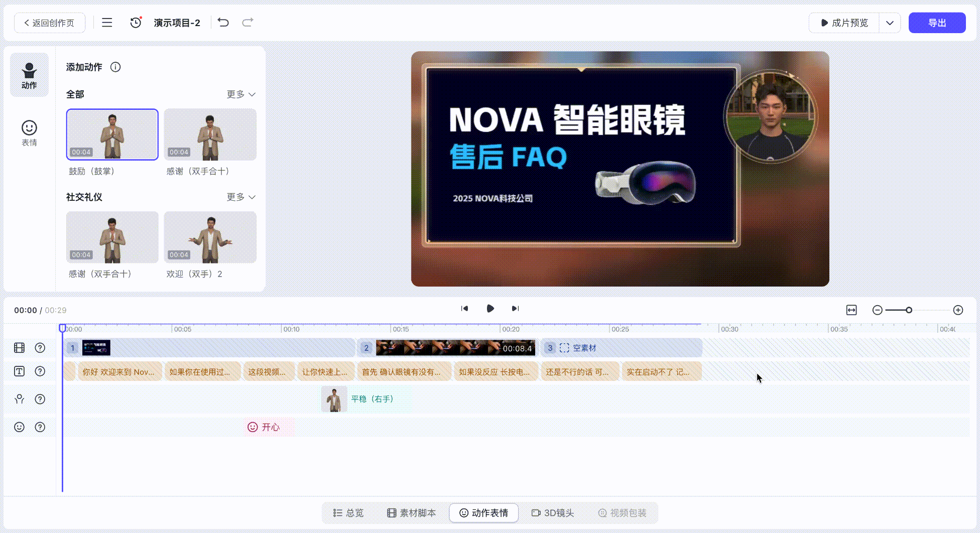Select text clip 这段视频...
This screenshot has height=533, width=980.
269,372
